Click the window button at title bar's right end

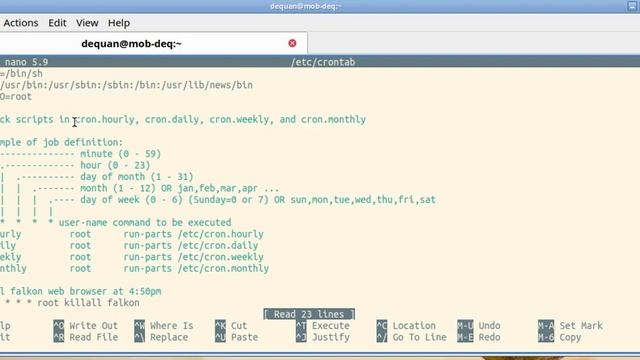pyautogui.click(x=632, y=6)
